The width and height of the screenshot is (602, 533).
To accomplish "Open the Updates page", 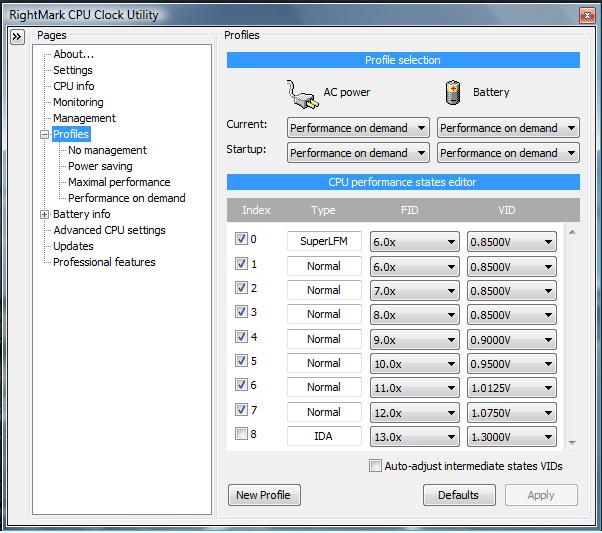I will point(73,246).
